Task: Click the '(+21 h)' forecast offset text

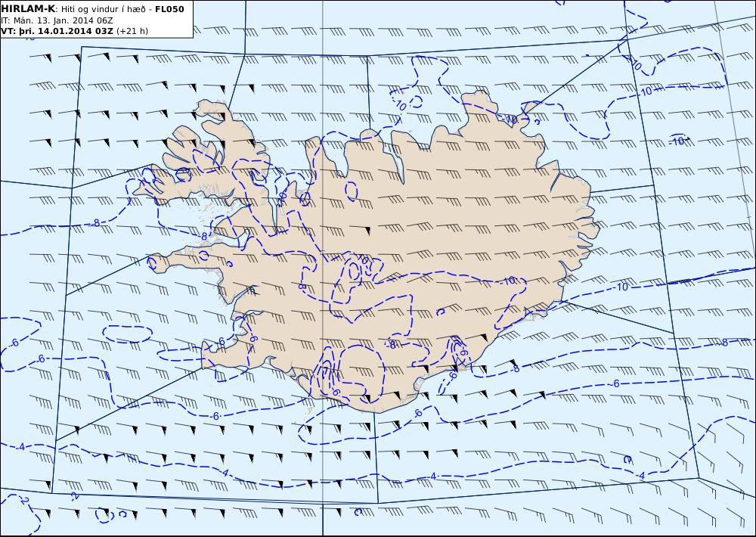Action: [x=132, y=31]
